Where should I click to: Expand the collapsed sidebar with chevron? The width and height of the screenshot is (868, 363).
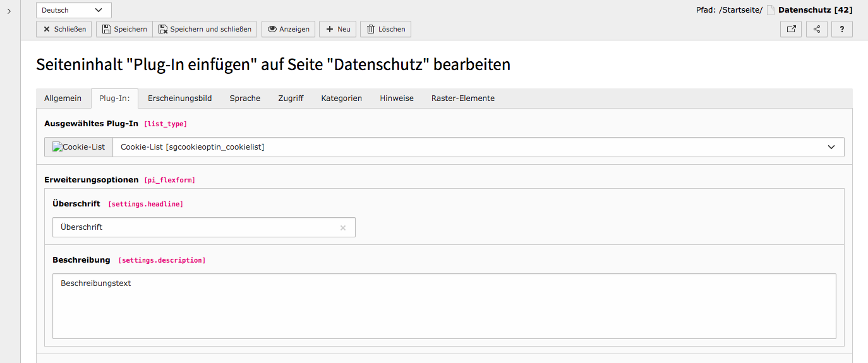[9, 11]
